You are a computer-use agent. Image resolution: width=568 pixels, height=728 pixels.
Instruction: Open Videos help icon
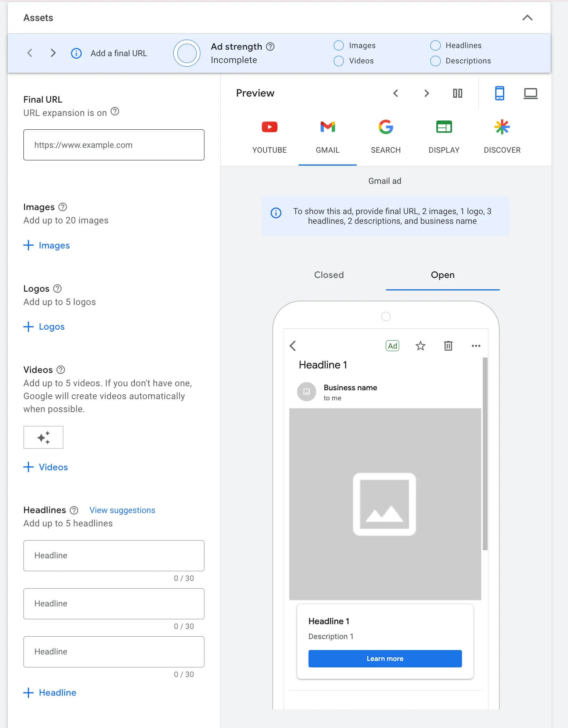(x=61, y=370)
